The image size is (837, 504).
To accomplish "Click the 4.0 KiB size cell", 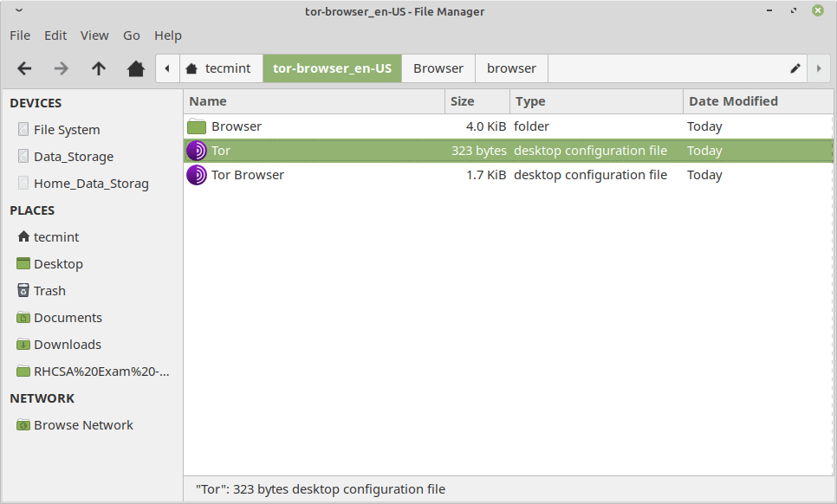I will [x=486, y=126].
